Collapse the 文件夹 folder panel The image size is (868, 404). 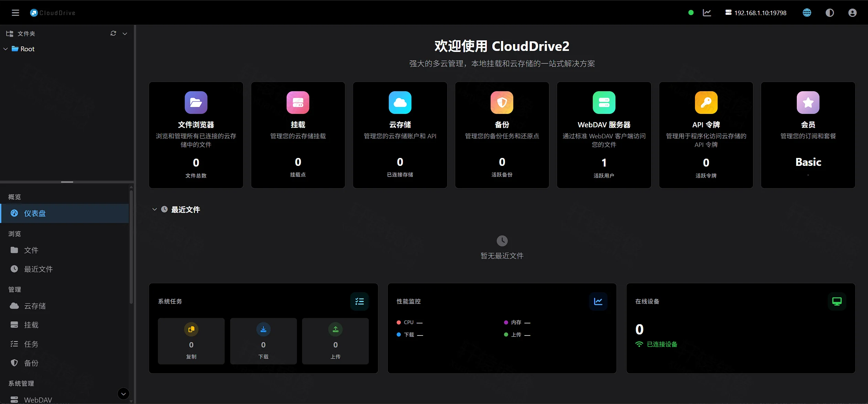[125, 33]
